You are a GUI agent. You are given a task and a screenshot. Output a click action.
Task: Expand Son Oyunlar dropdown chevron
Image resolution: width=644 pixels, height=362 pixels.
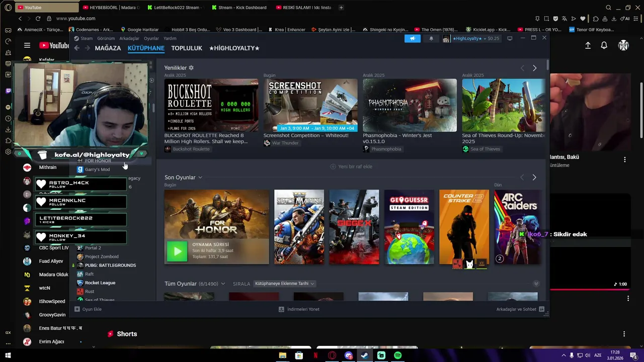tap(200, 177)
